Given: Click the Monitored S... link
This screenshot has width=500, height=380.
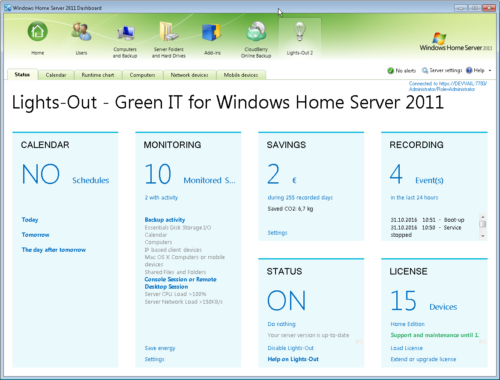Looking at the screenshot, I should pyautogui.click(x=209, y=180).
